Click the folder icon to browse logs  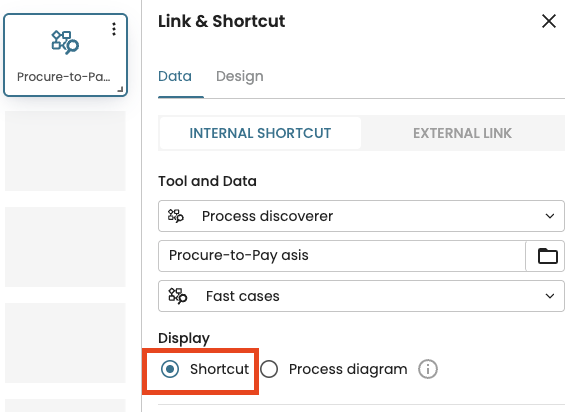[547, 256]
